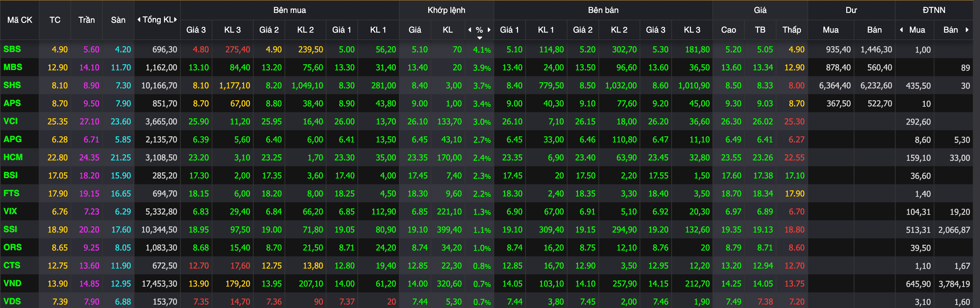Click VND foreign sell 3,784,19
Viewport: 980px width, 308px height.
(x=954, y=284)
